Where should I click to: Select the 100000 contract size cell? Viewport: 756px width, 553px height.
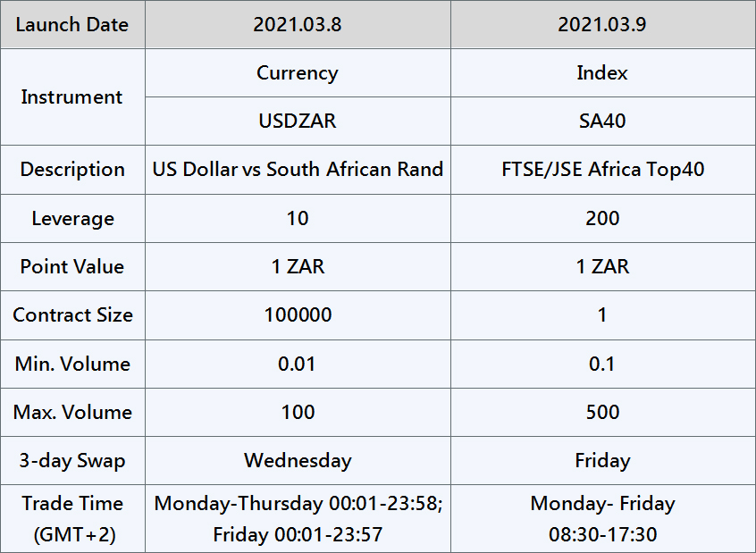pos(298,314)
